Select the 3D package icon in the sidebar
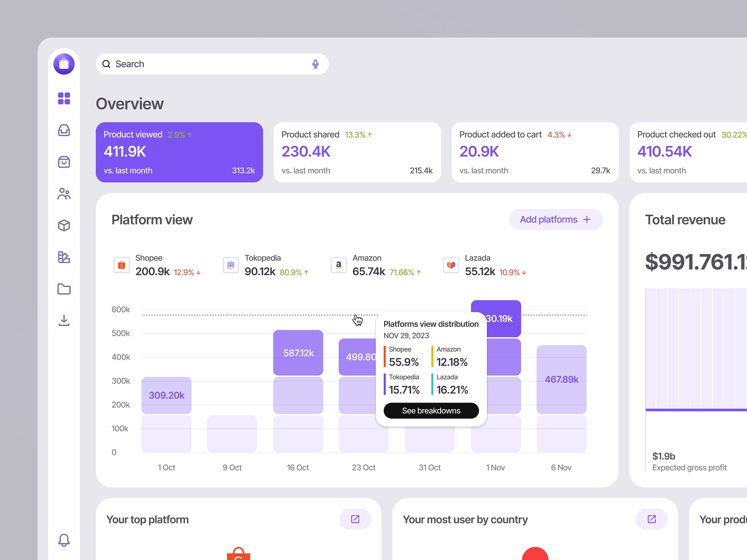The height and width of the screenshot is (560, 747). coord(64,225)
